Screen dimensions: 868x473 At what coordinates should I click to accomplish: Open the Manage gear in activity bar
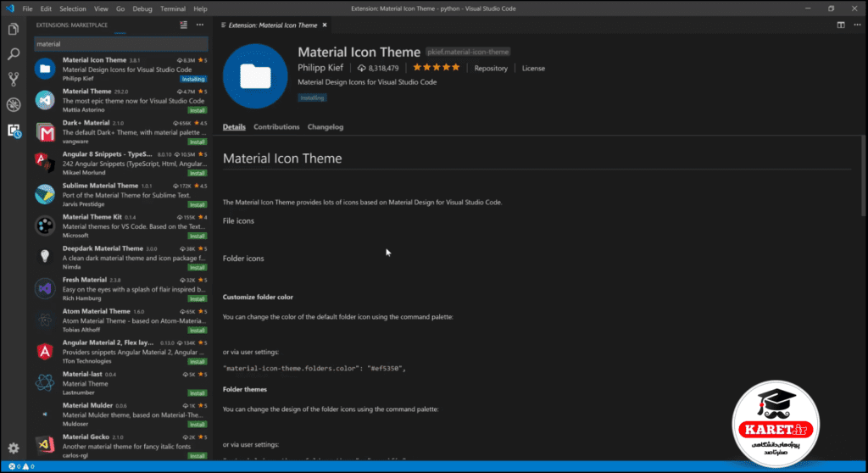point(14,448)
